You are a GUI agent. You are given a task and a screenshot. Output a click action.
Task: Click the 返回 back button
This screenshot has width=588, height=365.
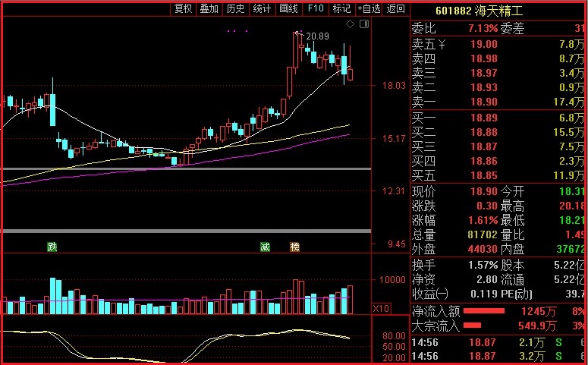pos(395,8)
